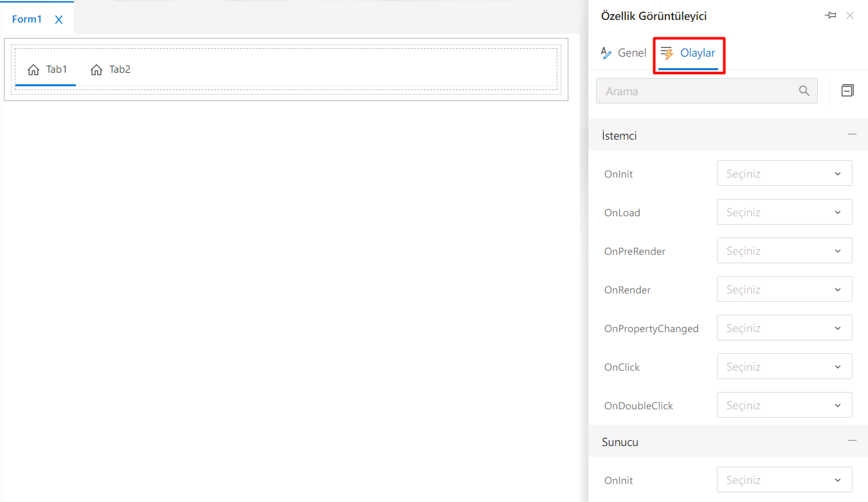Close the Özellik Görüntüleyici panel
The image size is (868, 502).
click(850, 15)
